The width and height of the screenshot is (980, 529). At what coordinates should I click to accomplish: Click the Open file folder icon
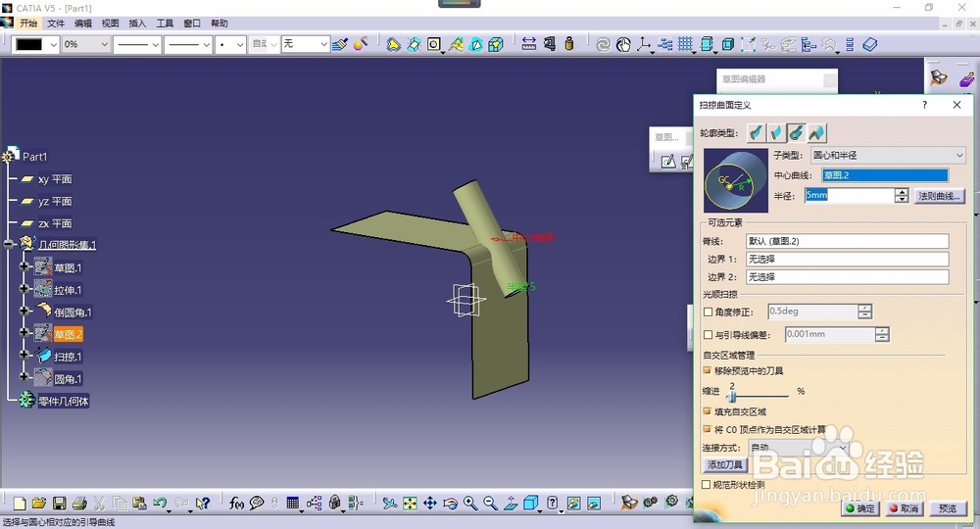[x=39, y=503]
